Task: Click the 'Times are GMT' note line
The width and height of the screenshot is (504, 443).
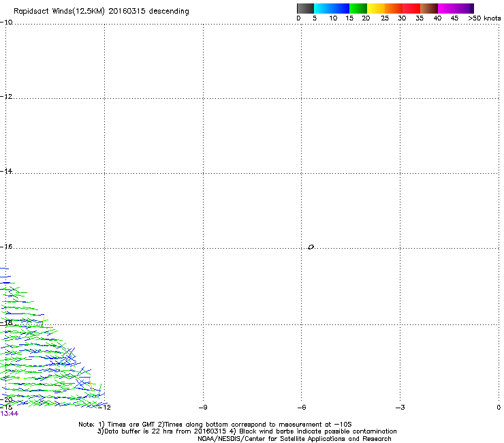Action: 215,425
